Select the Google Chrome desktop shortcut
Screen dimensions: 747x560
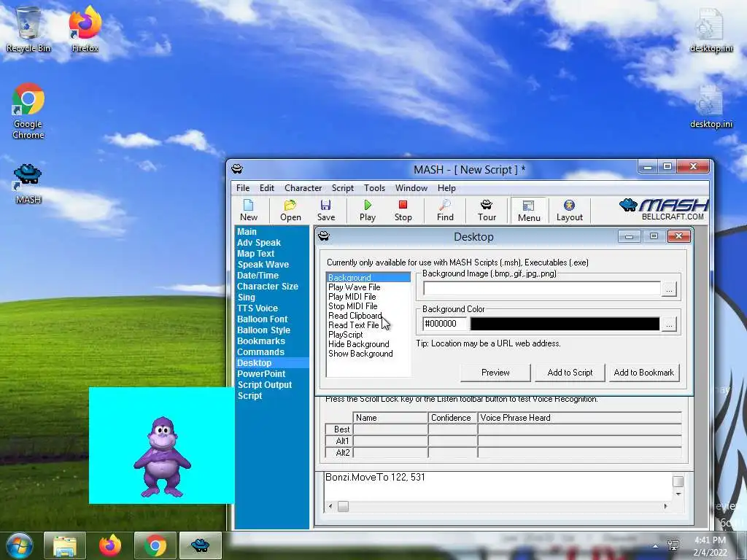pos(28,111)
